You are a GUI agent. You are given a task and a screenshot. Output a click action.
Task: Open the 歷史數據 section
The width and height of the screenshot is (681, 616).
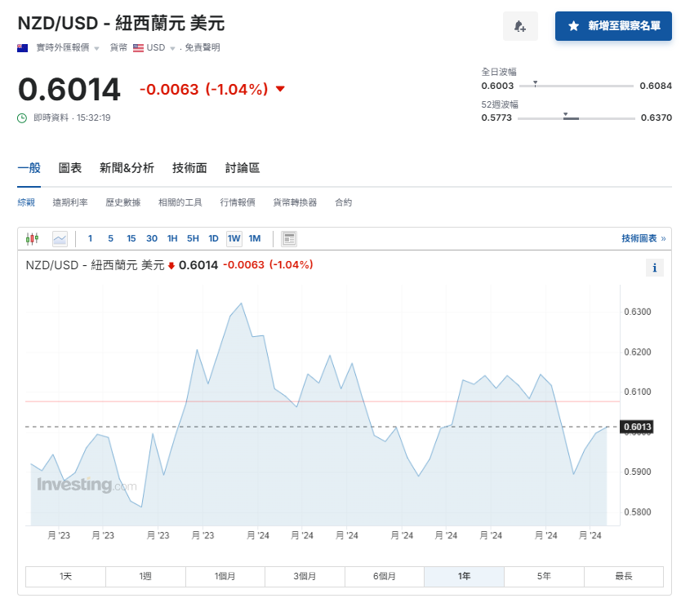122,202
